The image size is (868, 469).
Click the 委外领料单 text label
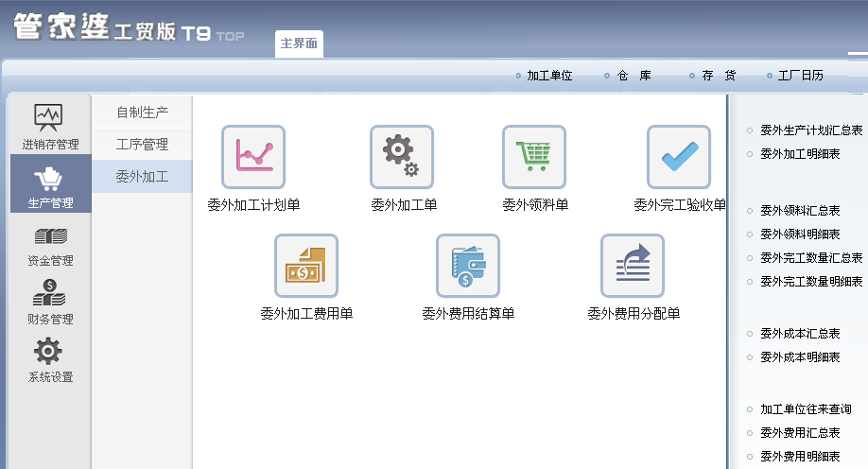tap(535, 205)
